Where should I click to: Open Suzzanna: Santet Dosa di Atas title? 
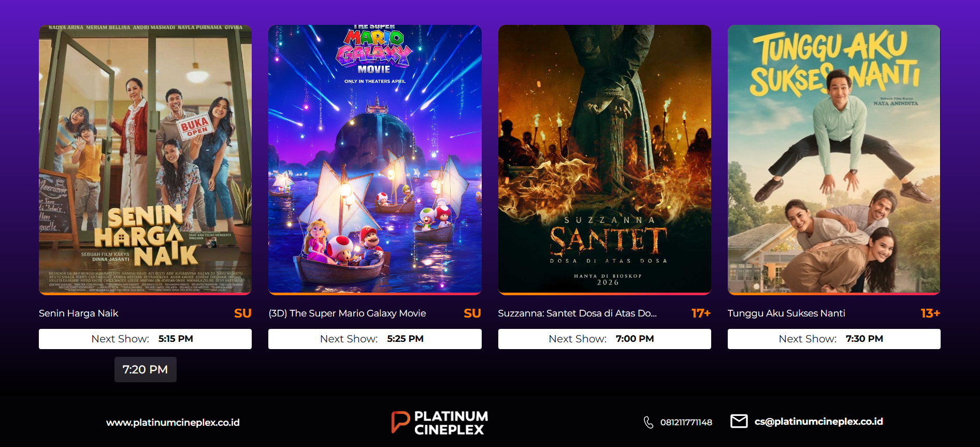coord(577,313)
